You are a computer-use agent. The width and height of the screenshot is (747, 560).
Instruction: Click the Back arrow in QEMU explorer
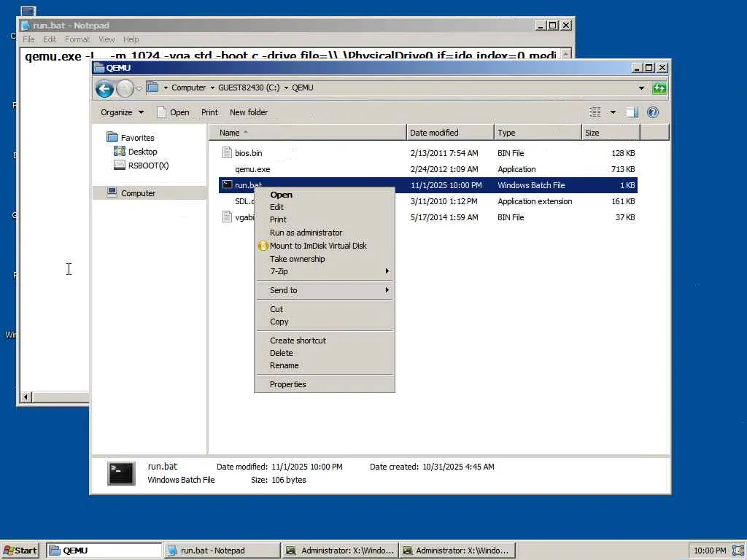pos(104,88)
